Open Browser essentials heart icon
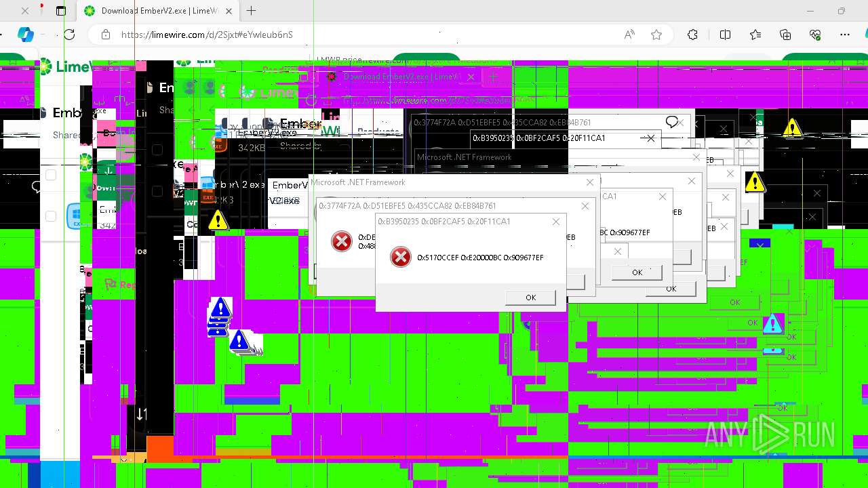Screen dimensions: 868x488 point(815,35)
